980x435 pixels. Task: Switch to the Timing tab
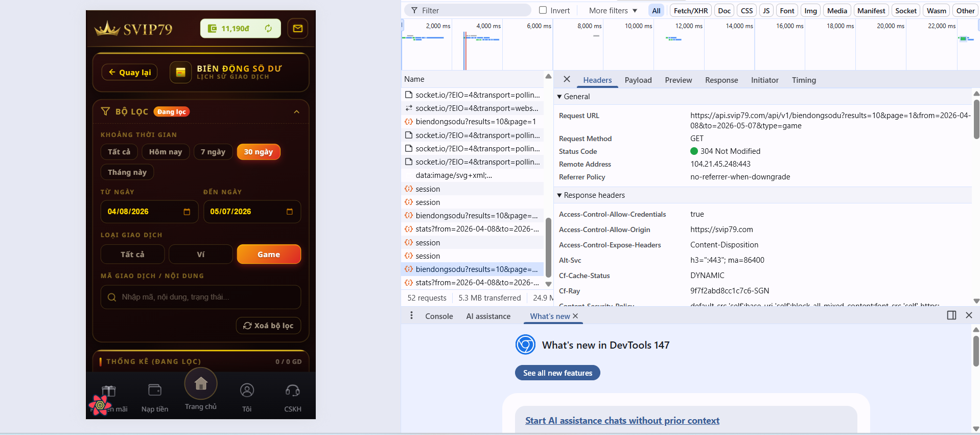[x=804, y=80]
